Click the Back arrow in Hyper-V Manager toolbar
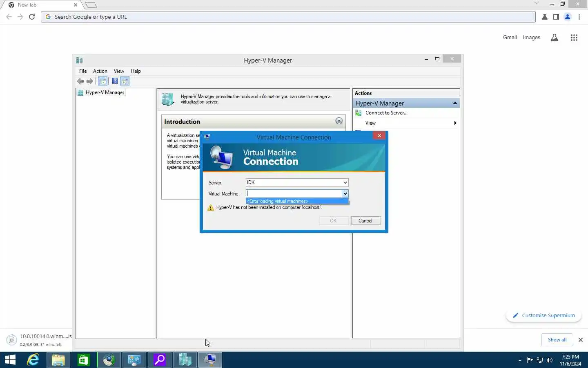 (80, 81)
